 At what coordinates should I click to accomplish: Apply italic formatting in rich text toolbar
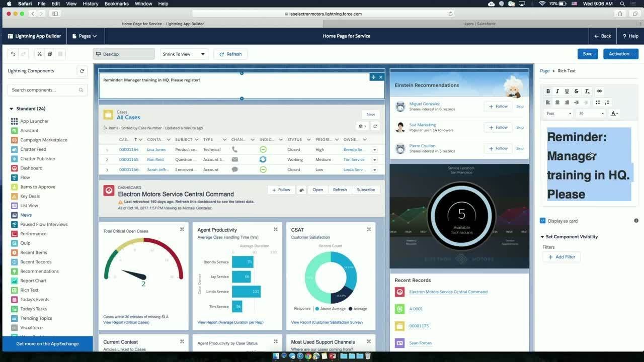557,91
